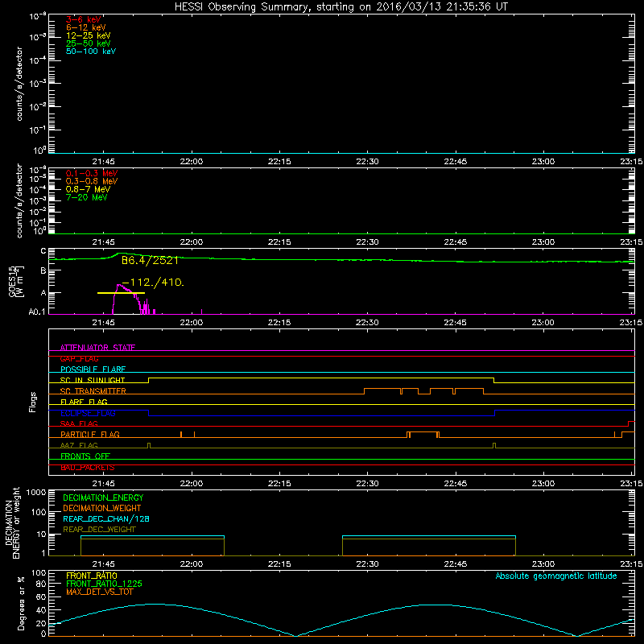This screenshot has height=644, width=644.
Task: Click the AAZ_FLAG label
Action: coord(79,445)
